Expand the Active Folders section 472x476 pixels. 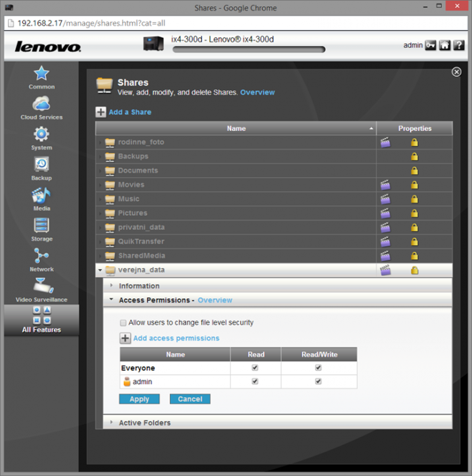[144, 423]
